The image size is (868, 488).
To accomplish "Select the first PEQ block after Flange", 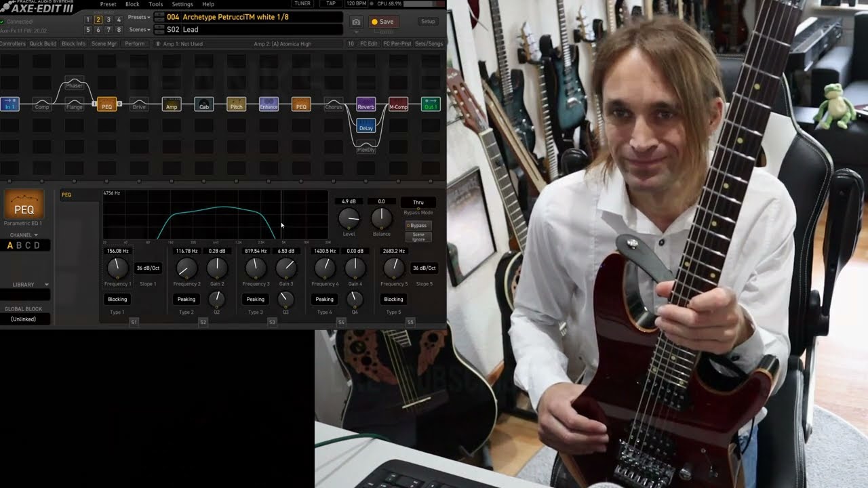I will pyautogui.click(x=106, y=104).
